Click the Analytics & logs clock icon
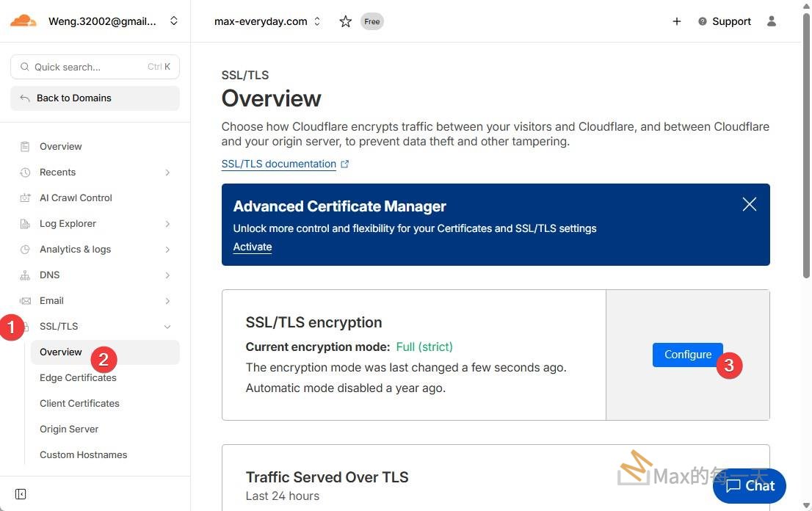 point(25,250)
